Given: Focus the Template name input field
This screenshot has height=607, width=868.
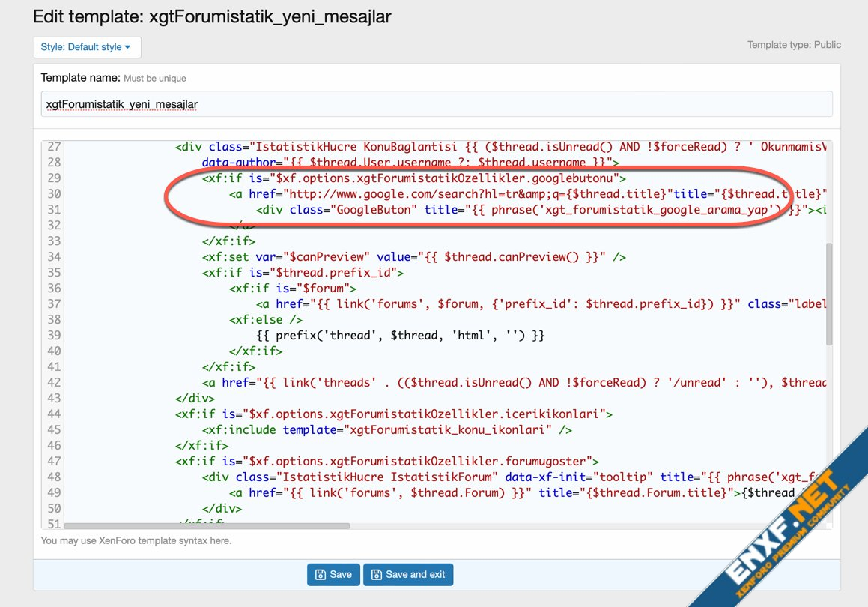Looking at the screenshot, I should click(x=436, y=104).
